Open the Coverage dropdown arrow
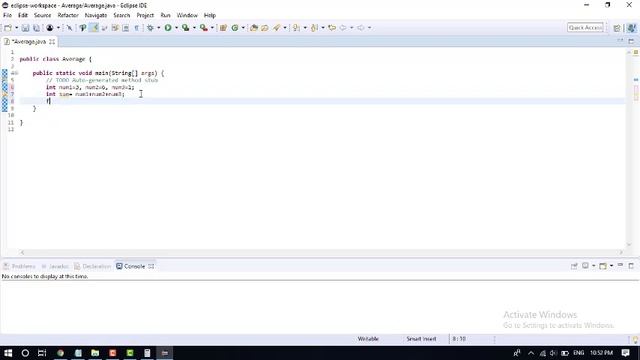This screenshot has height=360, width=640. click(x=194, y=28)
